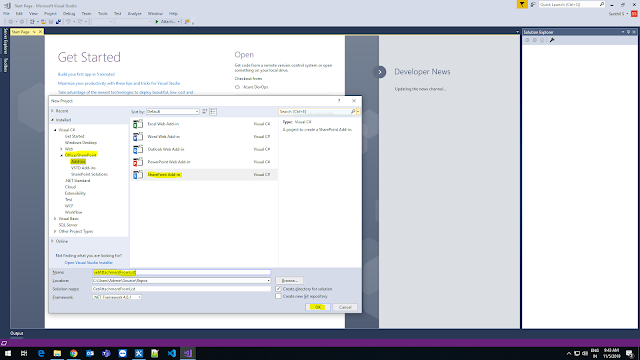Click the Word Web Add-in template icon
640x360 pixels.
[x=138, y=137]
